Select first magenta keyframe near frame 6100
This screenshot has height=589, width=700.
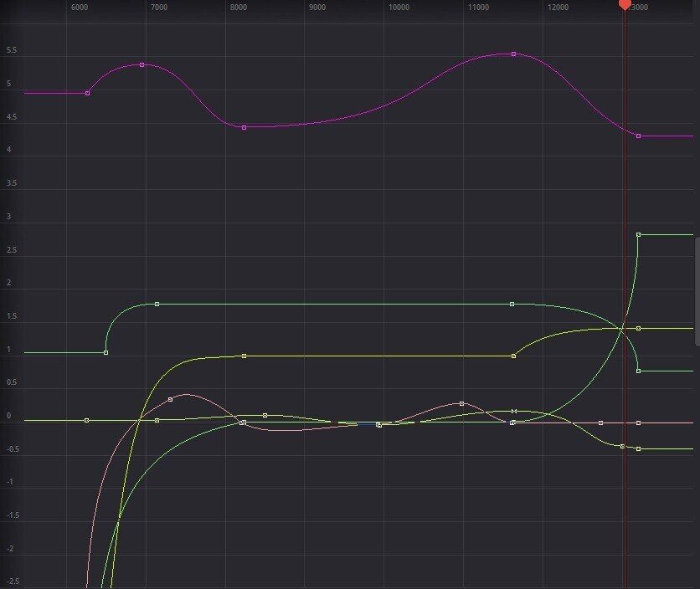(87, 93)
